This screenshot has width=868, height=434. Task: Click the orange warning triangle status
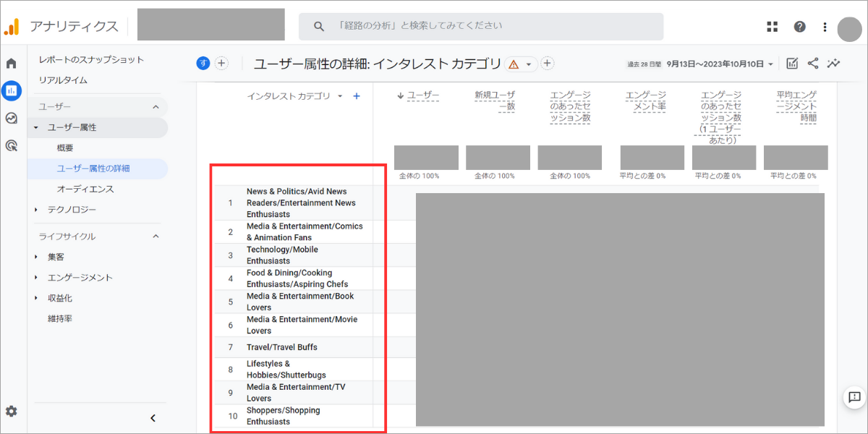[x=514, y=64]
